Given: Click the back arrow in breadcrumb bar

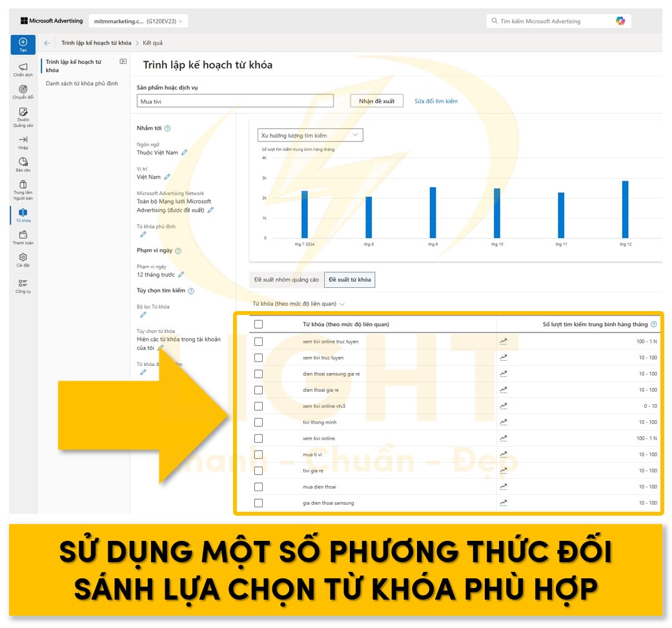Looking at the screenshot, I should pos(47,43).
